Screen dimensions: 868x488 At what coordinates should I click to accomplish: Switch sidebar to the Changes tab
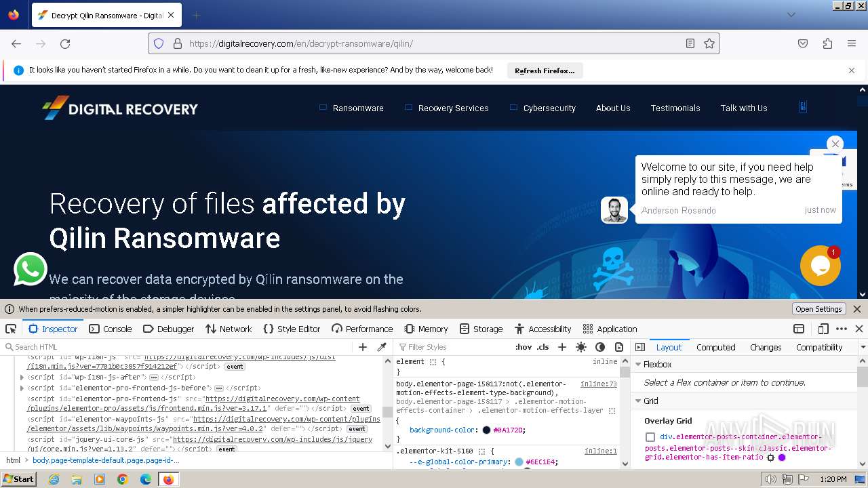click(x=766, y=347)
